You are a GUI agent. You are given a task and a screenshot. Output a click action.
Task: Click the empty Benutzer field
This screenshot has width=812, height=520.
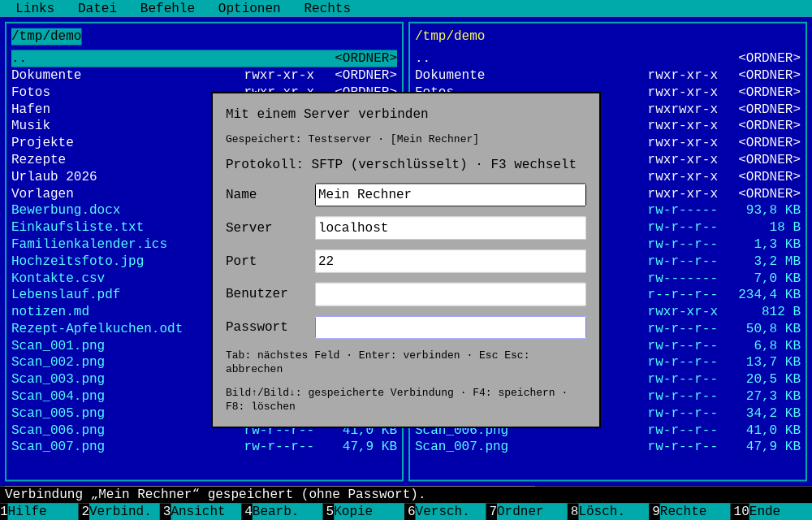point(451,294)
